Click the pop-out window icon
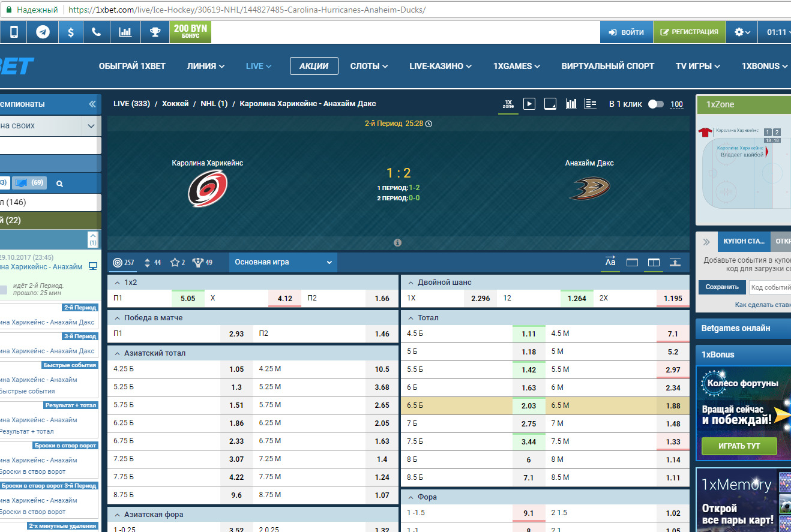This screenshot has height=532, width=791. pos(550,104)
